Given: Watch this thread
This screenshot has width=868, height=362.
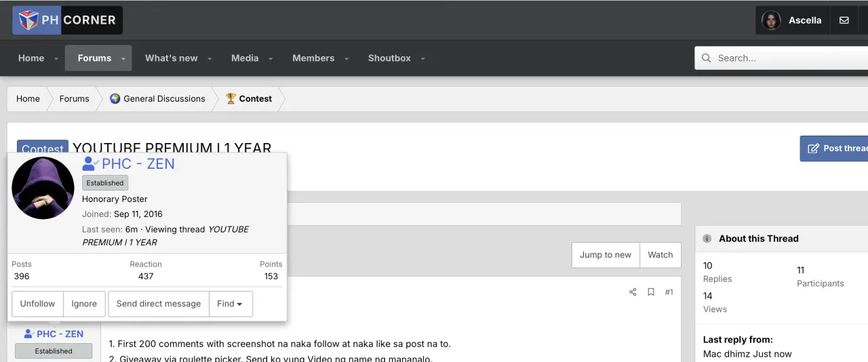Looking at the screenshot, I should (x=660, y=255).
